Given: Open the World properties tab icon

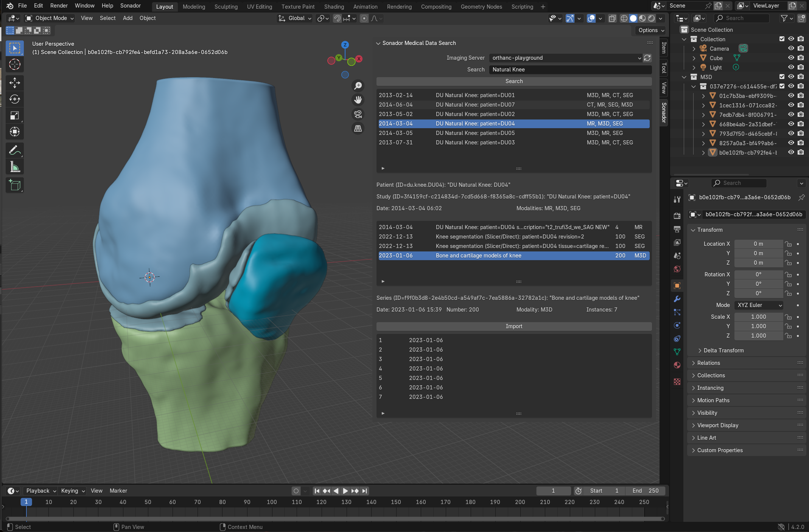Looking at the screenshot, I should (x=677, y=269).
